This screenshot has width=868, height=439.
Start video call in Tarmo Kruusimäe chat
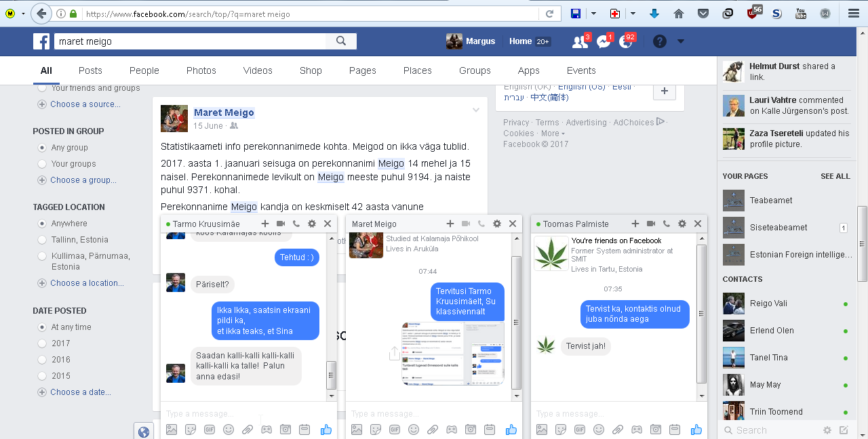pyautogui.click(x=281, y=224)
